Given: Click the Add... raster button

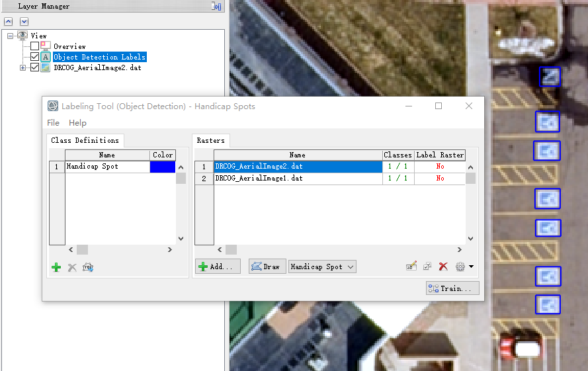Looking at the screenshot, I should pos(218,267).
